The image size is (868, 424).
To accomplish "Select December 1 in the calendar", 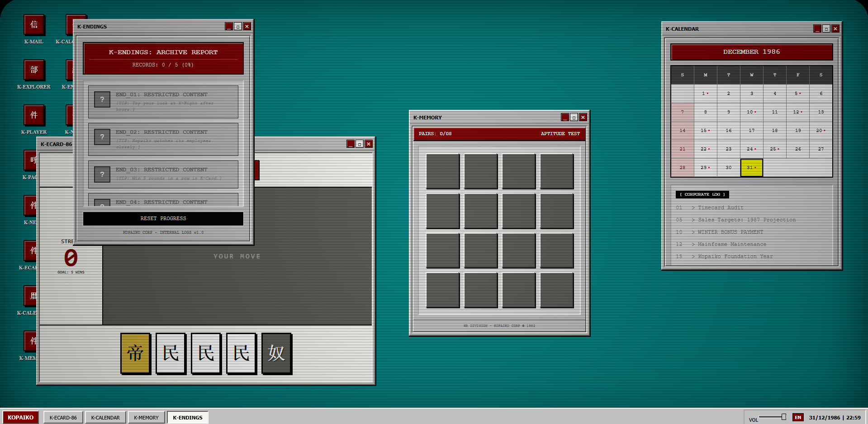I will (705, 94).
